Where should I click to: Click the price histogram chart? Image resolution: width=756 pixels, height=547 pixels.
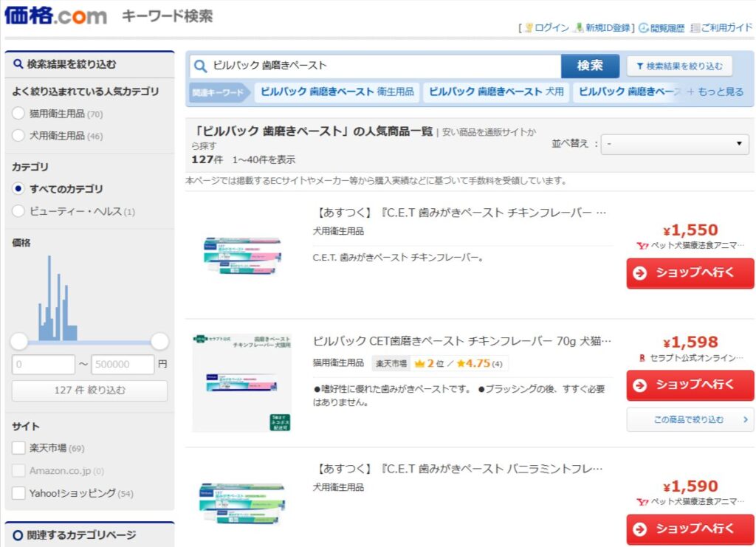pyautogui.click(x=58, y=297)
